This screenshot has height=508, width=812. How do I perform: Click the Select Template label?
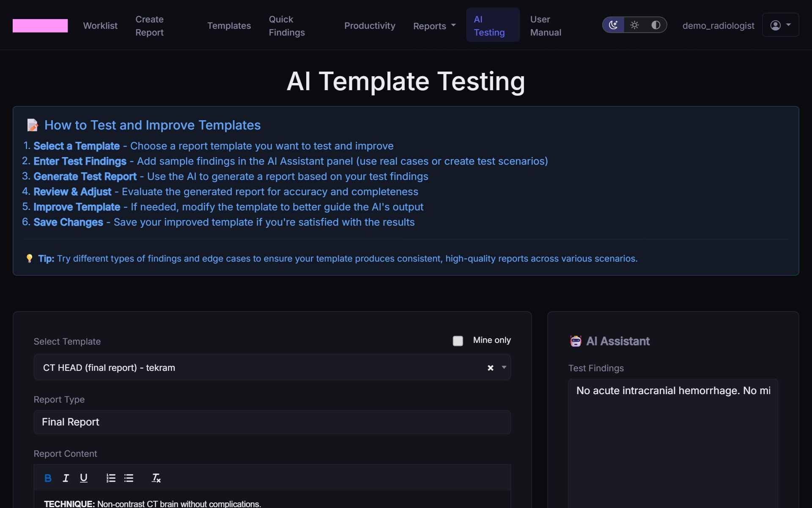[x=67, y=341]
